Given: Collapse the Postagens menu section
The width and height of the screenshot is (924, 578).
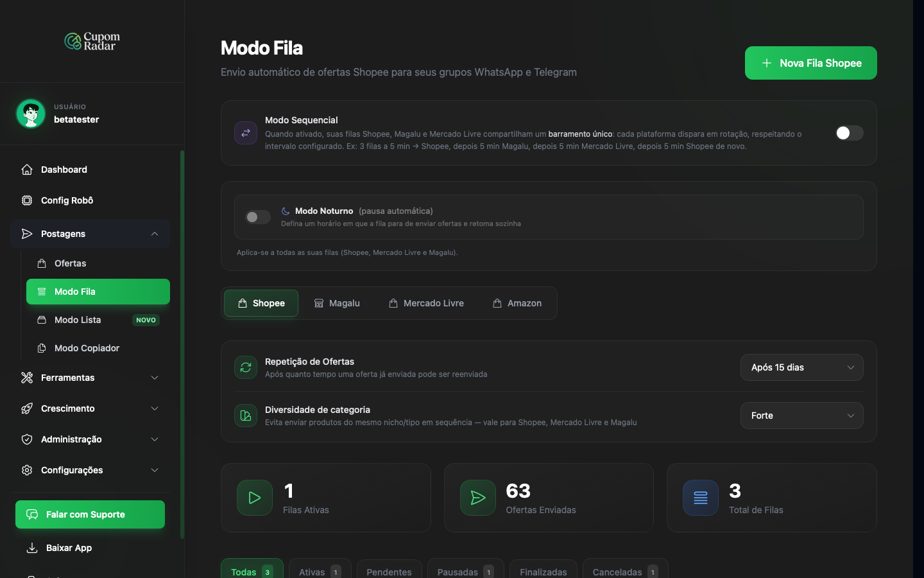Looking at the screenshot, I should pyautogui.click(x=155, y=234).
